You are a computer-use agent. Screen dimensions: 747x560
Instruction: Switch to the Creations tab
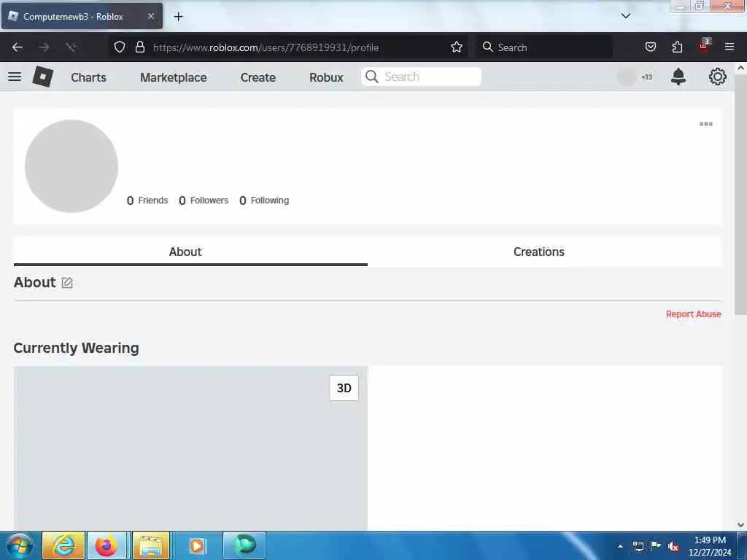pyautogui.click(x=544, y=252)
